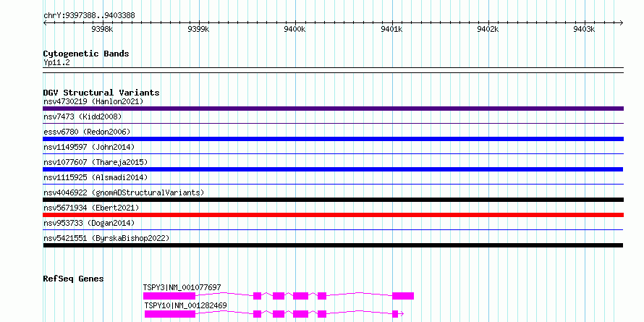The width and height of the screenshot is (644, 322).
Task: Select the purple nsv4730219 variant bar
Action: coord(333,109)
